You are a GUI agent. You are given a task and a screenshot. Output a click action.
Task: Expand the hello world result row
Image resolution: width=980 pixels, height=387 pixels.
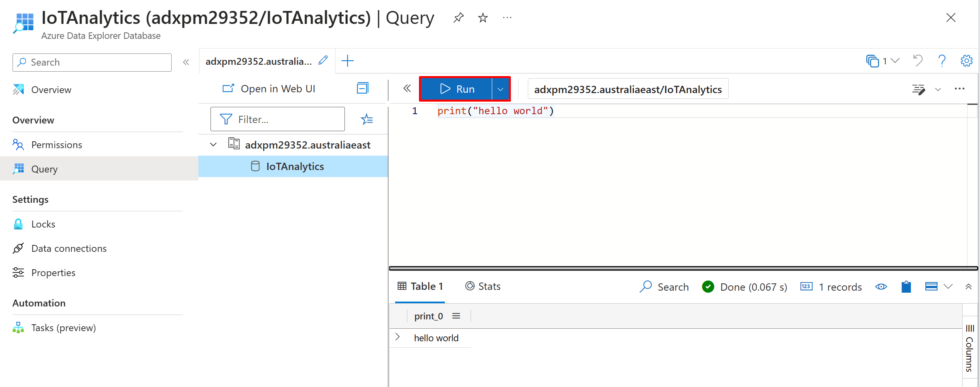tap(398, 337)
